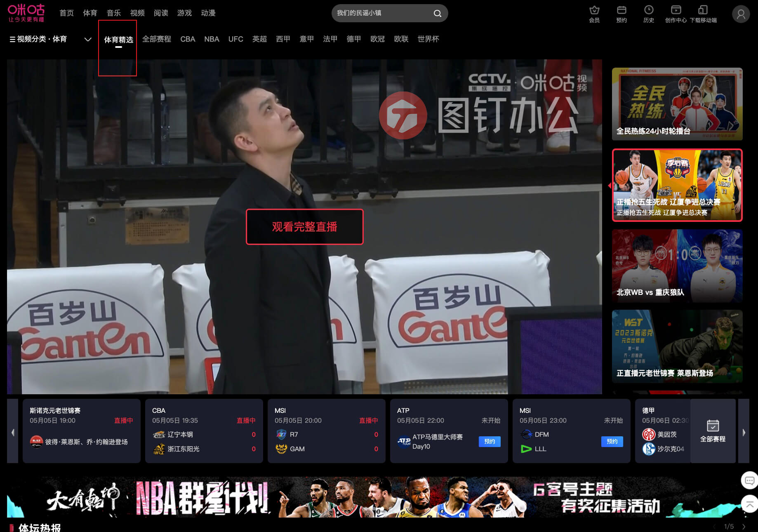The image size is (758, 532).
Task: Click the search magnifier icon
Action: click(x=437, y=13)
